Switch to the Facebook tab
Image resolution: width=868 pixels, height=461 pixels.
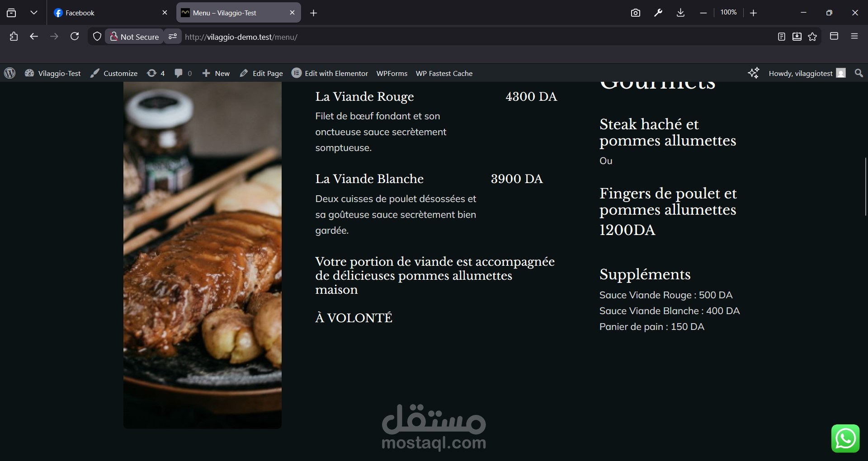pyautogui.click(x=110, y=13)
